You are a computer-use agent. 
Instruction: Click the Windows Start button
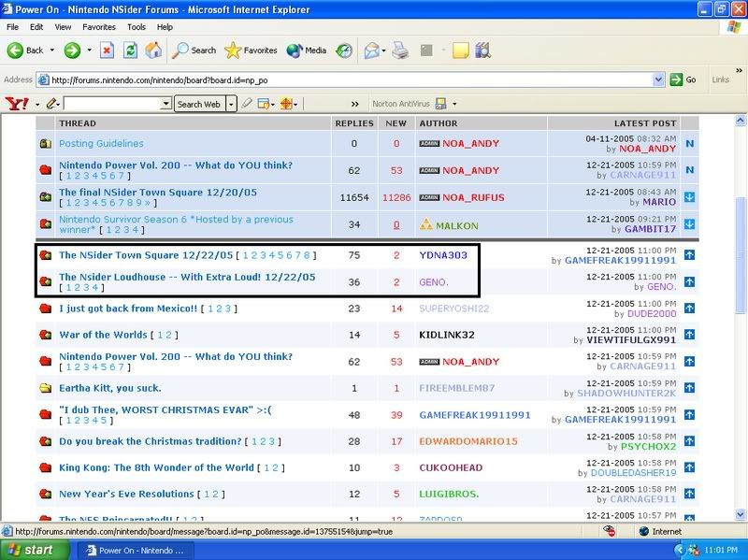pyautogui.click(x=34, y=550)
